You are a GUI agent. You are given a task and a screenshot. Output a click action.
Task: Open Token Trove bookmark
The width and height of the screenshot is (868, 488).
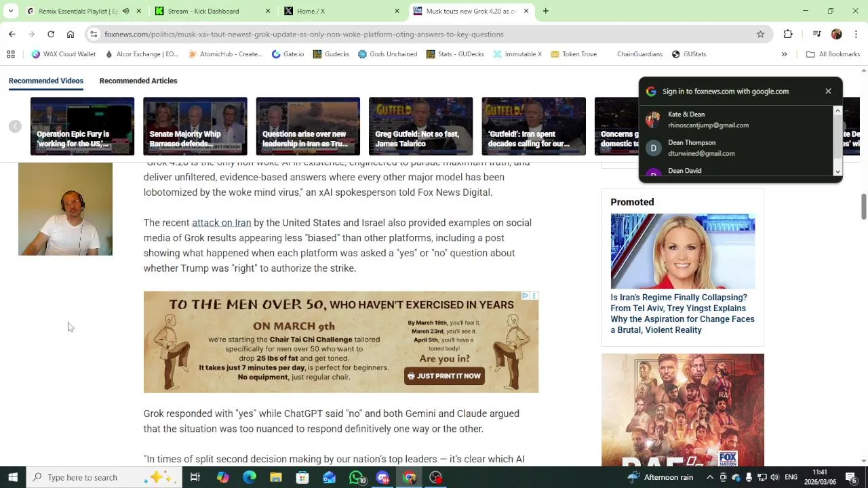click(x=574, y=54)
